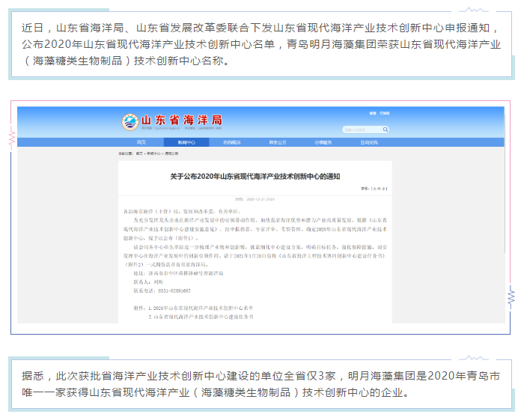Click the 通知公告 breadcrumb link
The width and height of the screenshot is (524, 420).
tap(171, 153)
